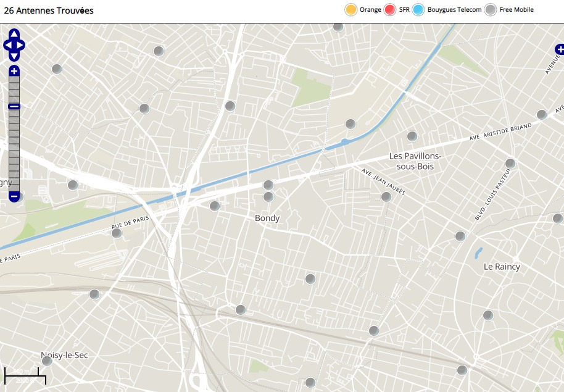This screenshot has width=564, height=392.
Task: Pan the map up with arrow control
Action: [14, 34]
